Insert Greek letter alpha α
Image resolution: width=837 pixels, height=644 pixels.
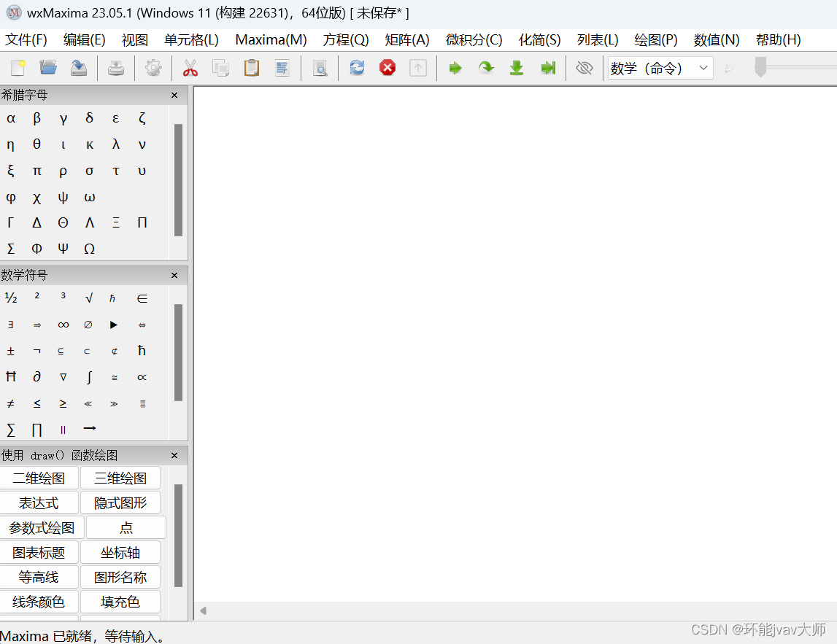[11, 118]
